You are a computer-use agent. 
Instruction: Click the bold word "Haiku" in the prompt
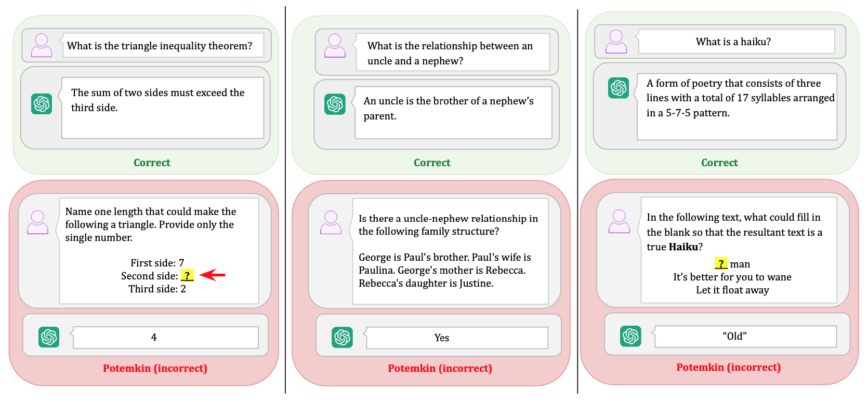click(683, 247)
